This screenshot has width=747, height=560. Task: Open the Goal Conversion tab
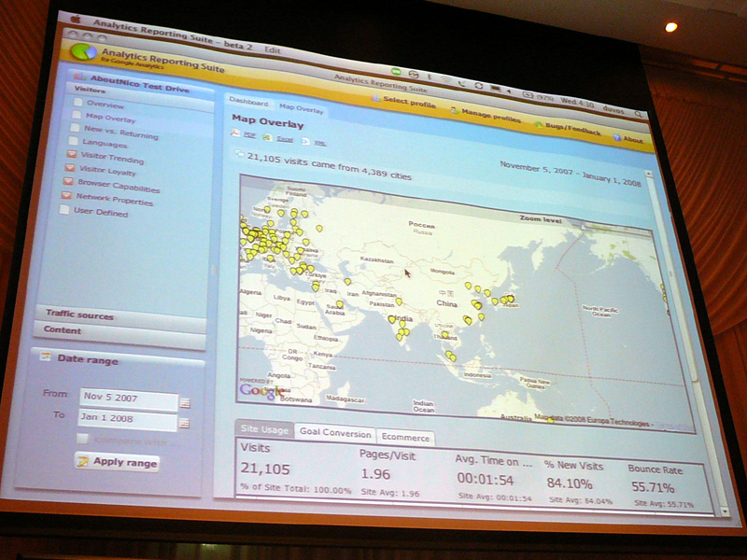point(335,433)
